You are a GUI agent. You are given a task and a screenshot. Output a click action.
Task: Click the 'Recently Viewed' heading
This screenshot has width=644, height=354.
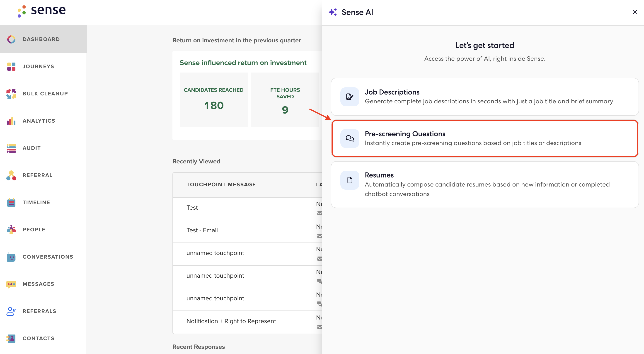tap(196, 162)
